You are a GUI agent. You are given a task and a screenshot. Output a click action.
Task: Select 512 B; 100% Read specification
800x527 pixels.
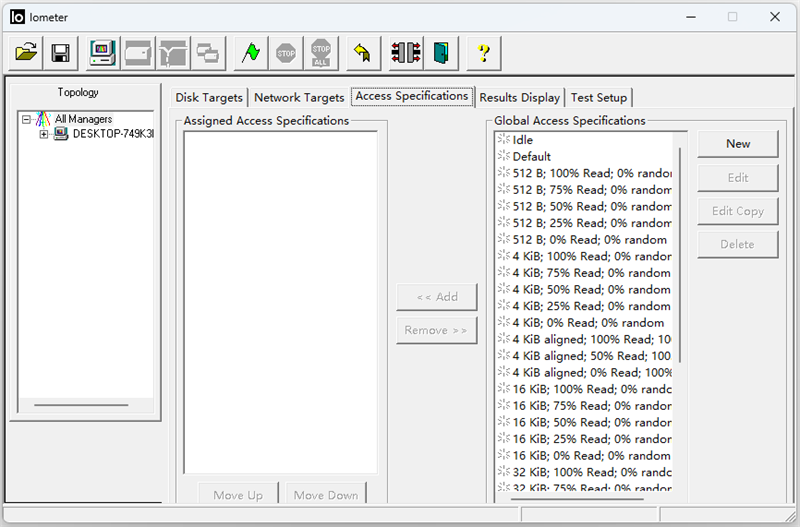point(584,173)
